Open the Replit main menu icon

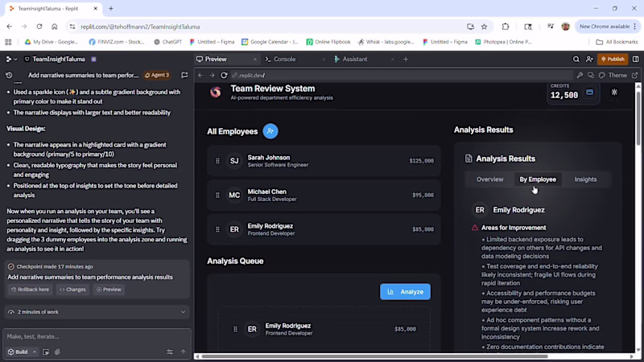[x=8, y=59]
